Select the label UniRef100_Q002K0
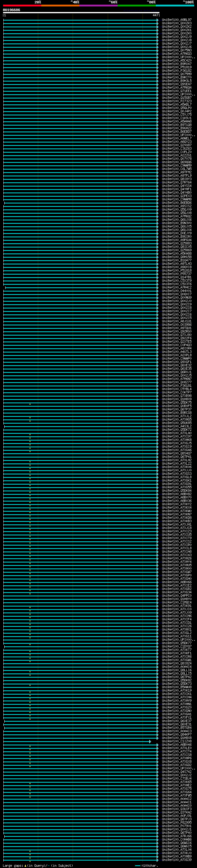 coord(177,33)
